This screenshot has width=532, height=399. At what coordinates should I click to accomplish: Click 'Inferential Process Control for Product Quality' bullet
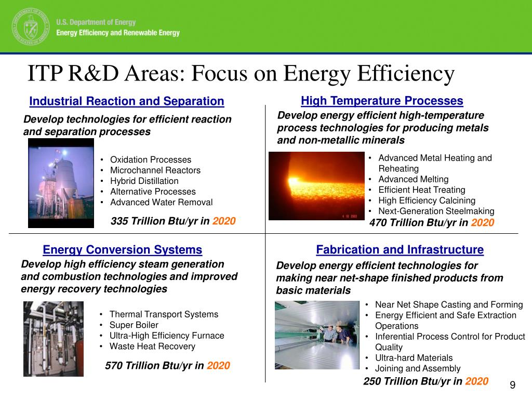click(450, 342)
